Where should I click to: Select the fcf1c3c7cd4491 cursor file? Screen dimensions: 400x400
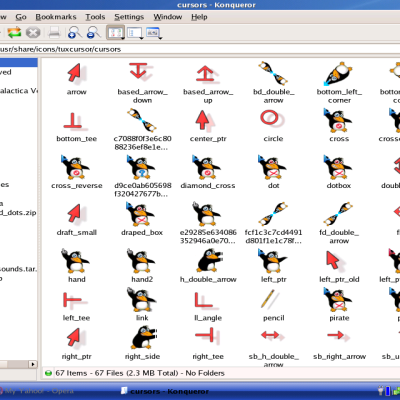273,223
